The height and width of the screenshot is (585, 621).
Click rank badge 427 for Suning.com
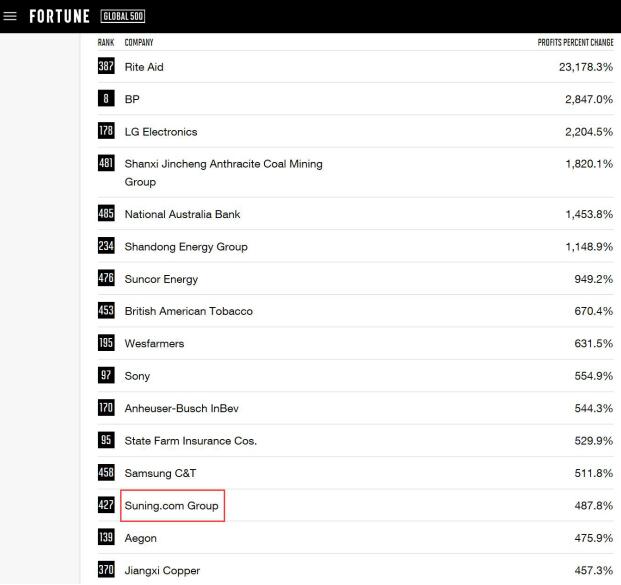coord(106,505)
